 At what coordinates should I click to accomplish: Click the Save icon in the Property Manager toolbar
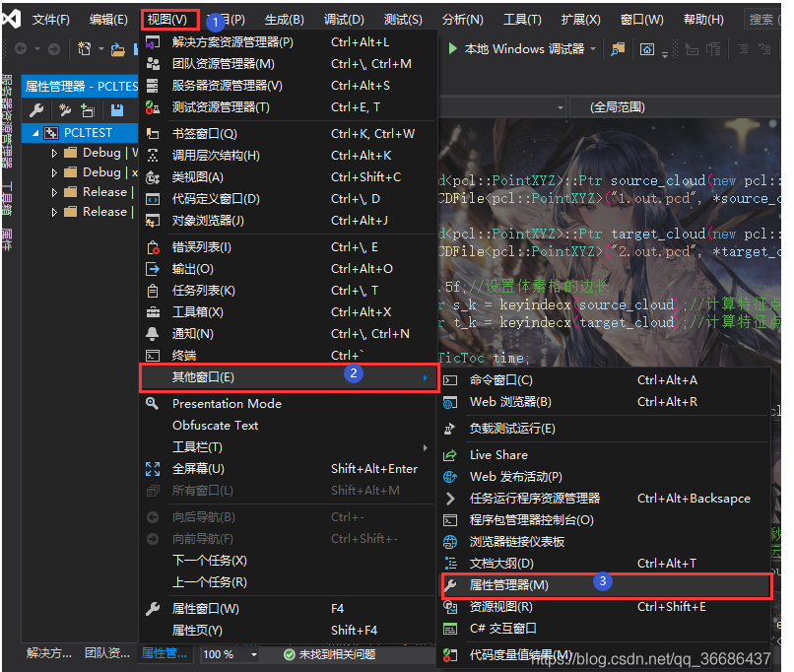coord(116,110)
